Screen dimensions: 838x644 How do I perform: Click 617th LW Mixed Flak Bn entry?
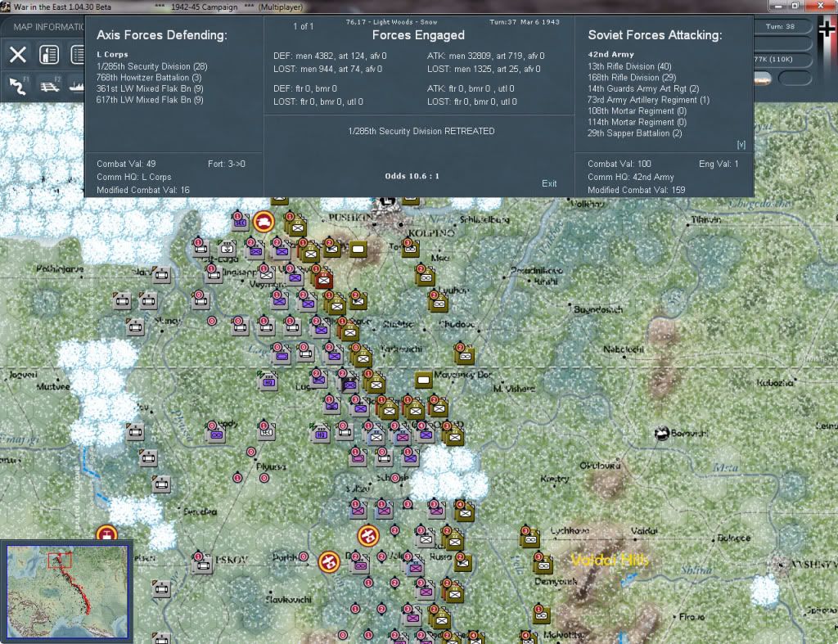click(x=150, y=100)
